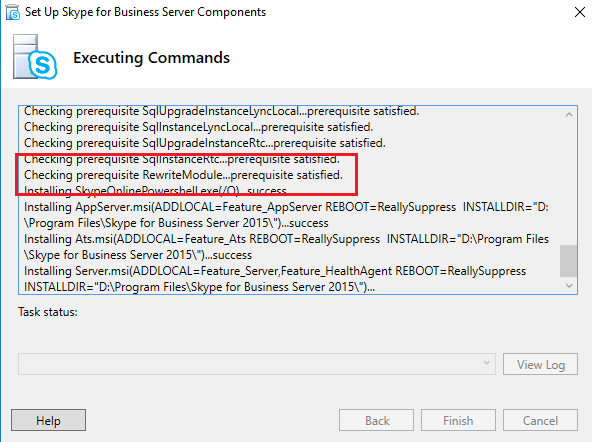
Task: Click the Help button
Action: pos(48,420)
